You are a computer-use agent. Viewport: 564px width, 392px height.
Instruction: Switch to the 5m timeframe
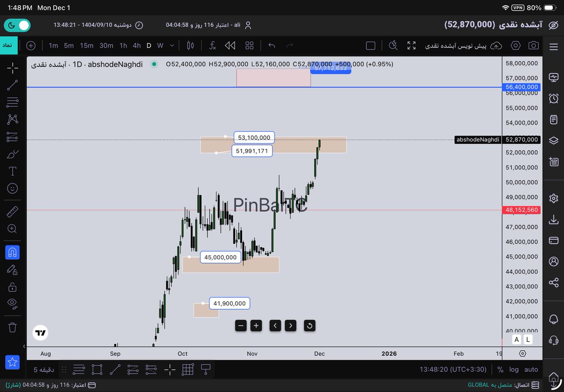(69, 46)
